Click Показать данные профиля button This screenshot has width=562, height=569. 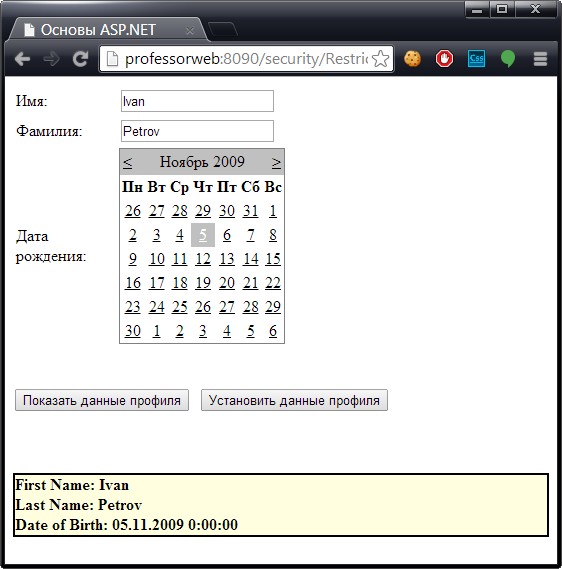[x=102, y=400]
